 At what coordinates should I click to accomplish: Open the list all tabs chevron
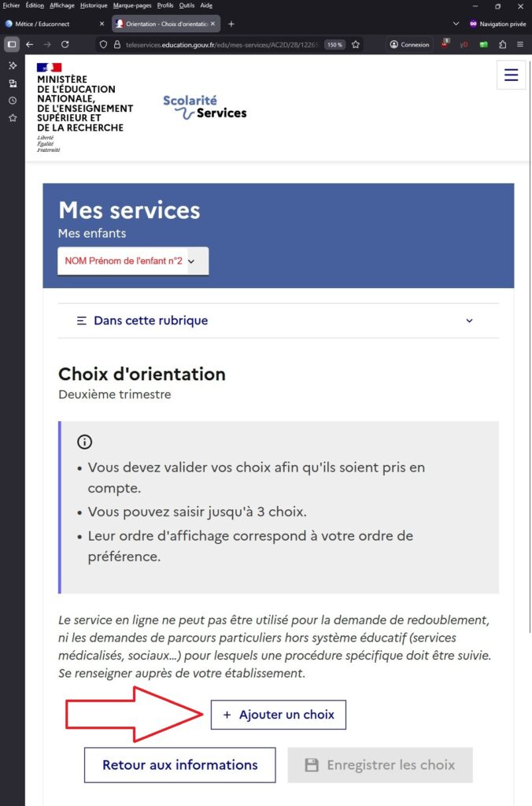pyautogui.click(x=456, y=24)
